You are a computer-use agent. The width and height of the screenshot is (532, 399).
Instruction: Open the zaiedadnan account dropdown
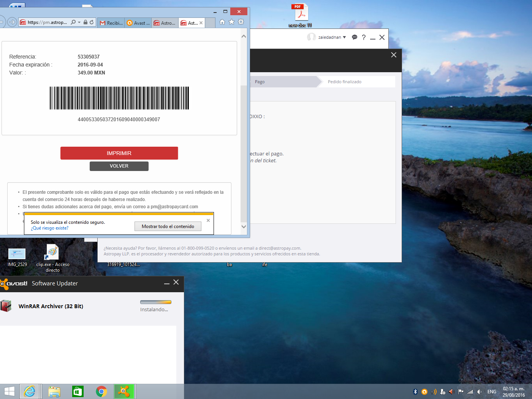tap(332, 37)
